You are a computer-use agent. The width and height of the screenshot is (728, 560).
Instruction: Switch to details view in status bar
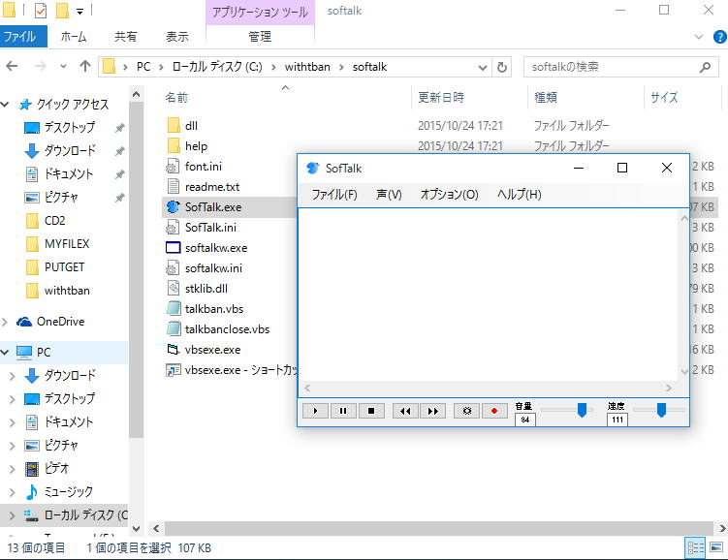(695, 548)
